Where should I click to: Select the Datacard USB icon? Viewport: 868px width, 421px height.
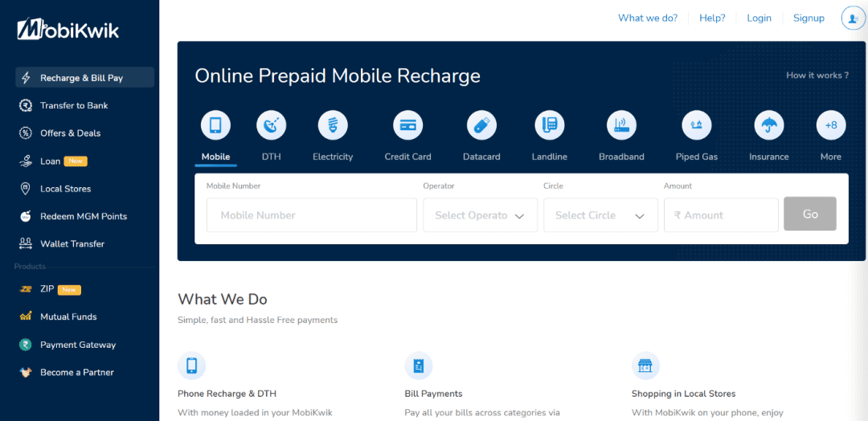(481, 125)
